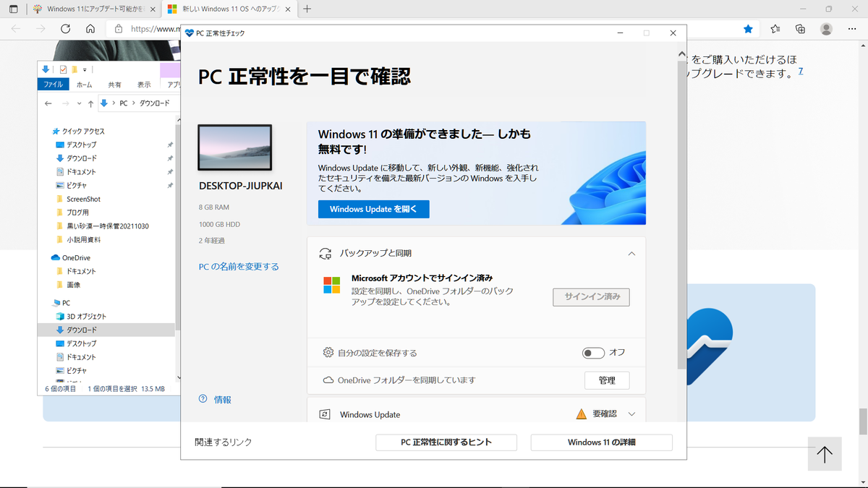Open a new Edge tab with plus icon
Image resolution: width=868 pixels, height=488 pixels.
tap(307, 9)
